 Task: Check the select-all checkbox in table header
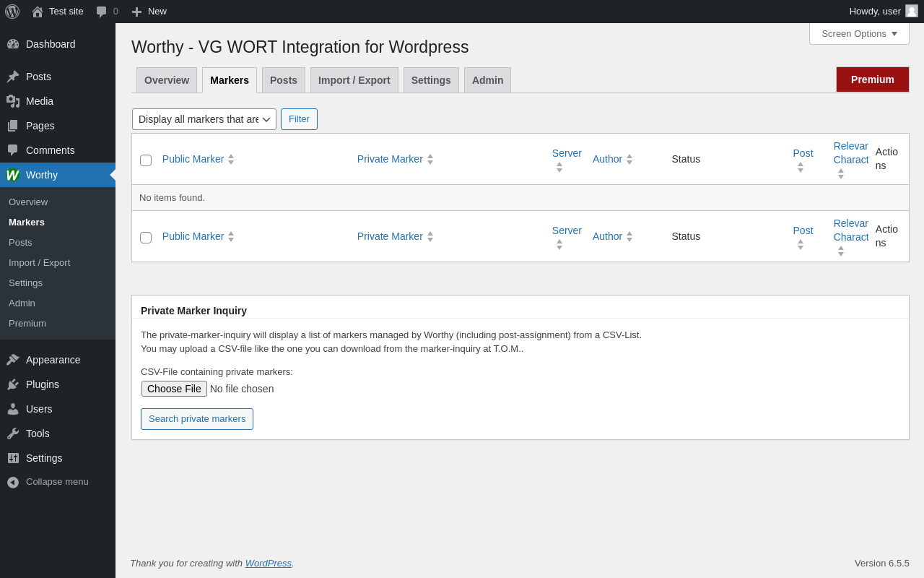click(x=146, y=160)
